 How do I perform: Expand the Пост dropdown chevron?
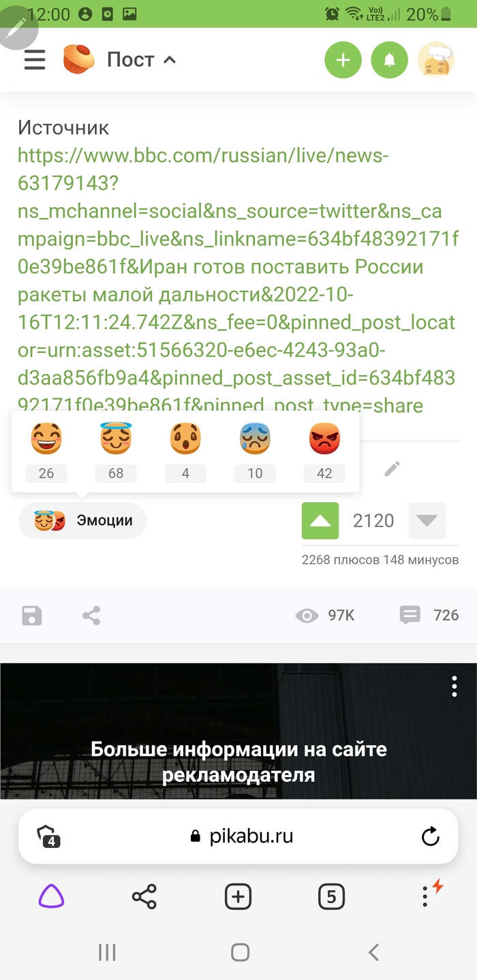[170, 60]
